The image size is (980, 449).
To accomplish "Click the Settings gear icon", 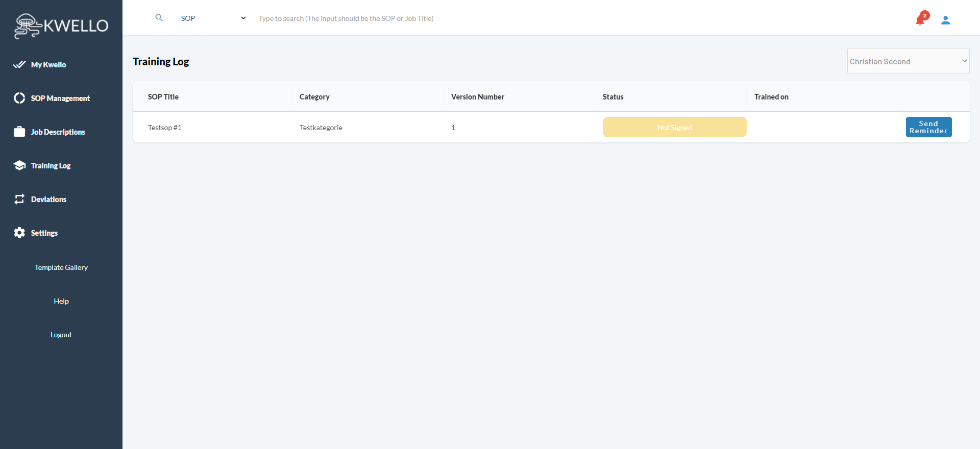I will coord(19,233).
